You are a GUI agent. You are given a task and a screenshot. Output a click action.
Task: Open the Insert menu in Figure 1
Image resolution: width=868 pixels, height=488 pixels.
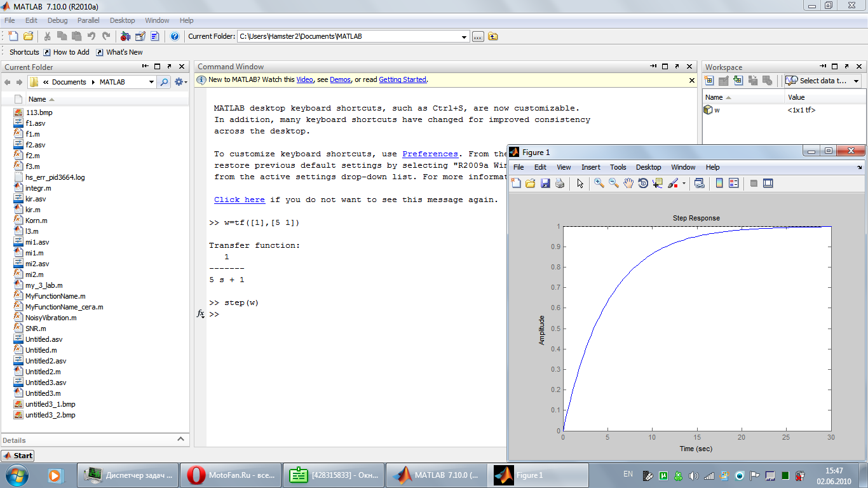coord(590,167)
